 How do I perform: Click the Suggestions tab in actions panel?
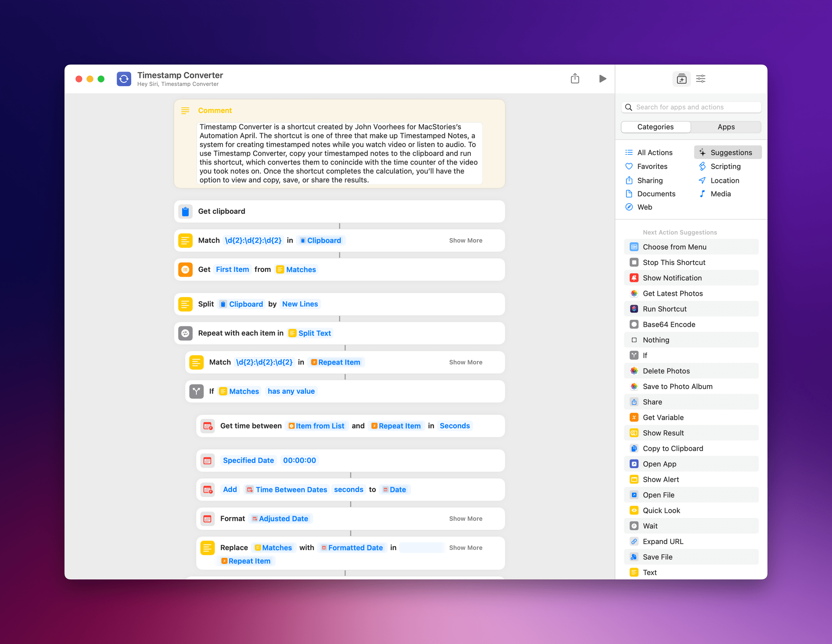731,152
